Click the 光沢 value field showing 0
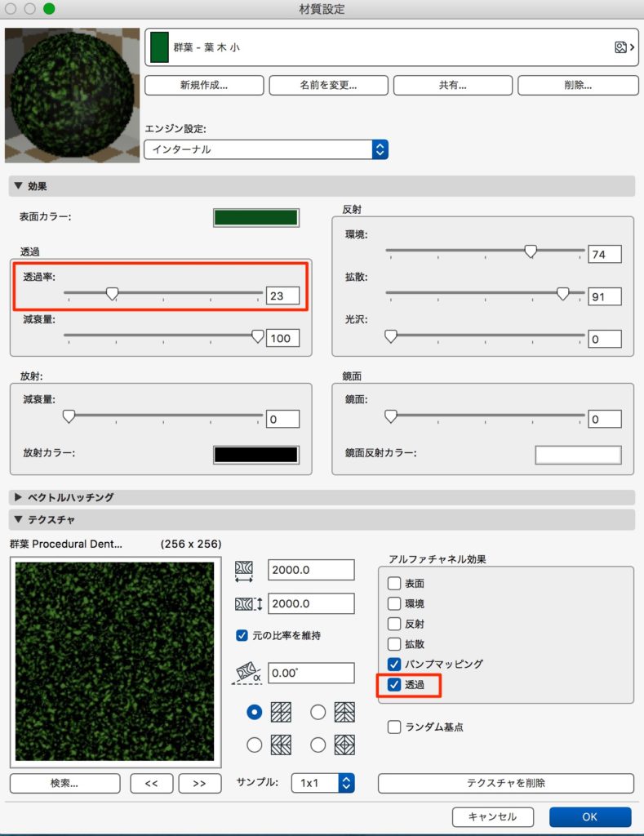Screen dimensions: 644x836 pos(605,339)
